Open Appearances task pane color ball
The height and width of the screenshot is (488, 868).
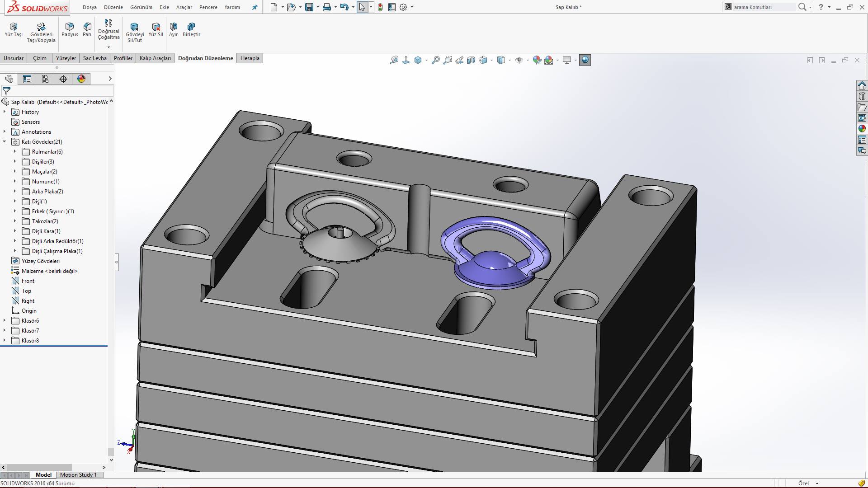click(x=862, y=129)
